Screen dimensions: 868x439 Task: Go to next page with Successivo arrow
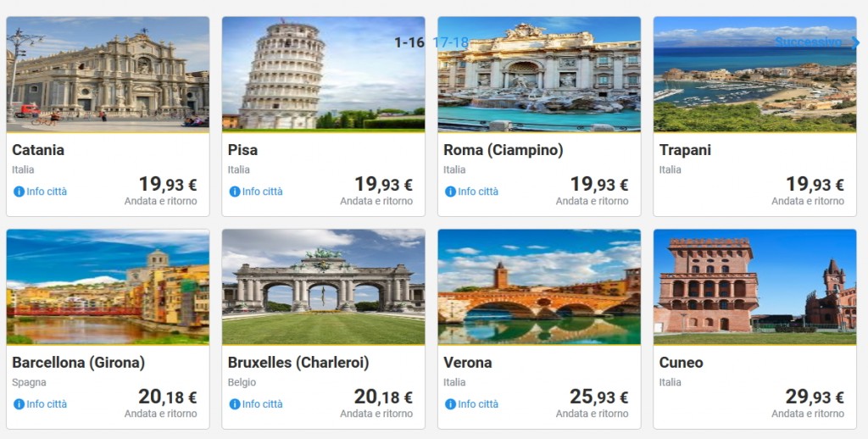[x=855, y=42]
